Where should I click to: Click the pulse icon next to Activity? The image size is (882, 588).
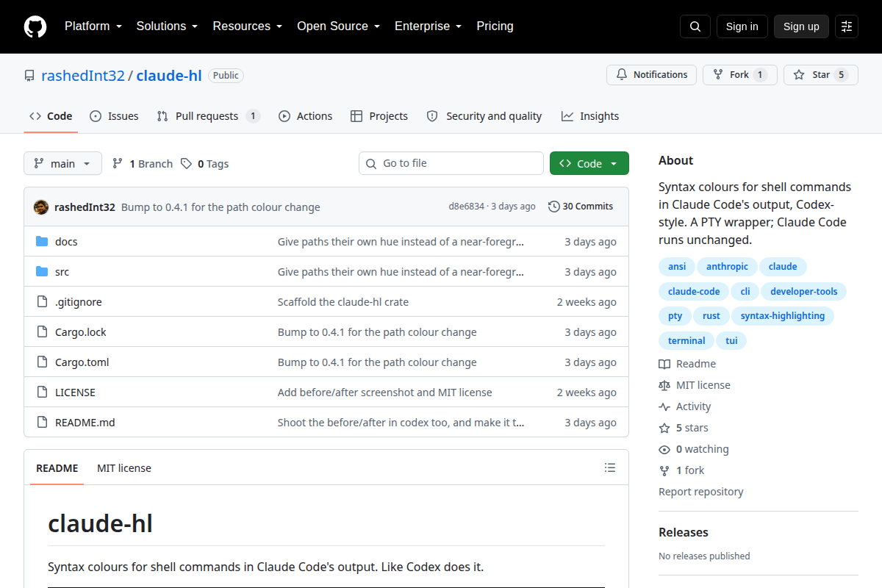664,406
